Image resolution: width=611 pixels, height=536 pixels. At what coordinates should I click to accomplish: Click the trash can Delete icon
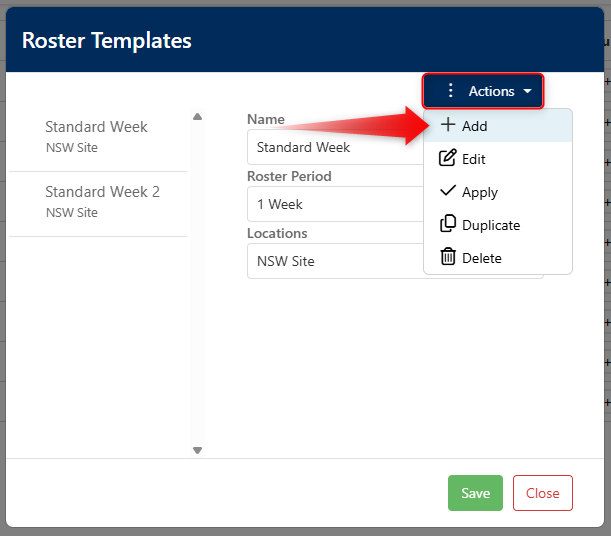448,258
